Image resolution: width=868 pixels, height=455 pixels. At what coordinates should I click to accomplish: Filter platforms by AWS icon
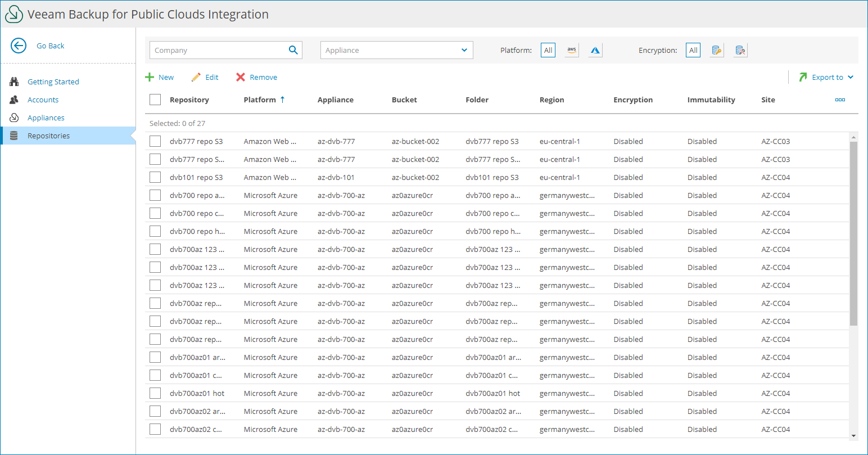click(571, 49)
